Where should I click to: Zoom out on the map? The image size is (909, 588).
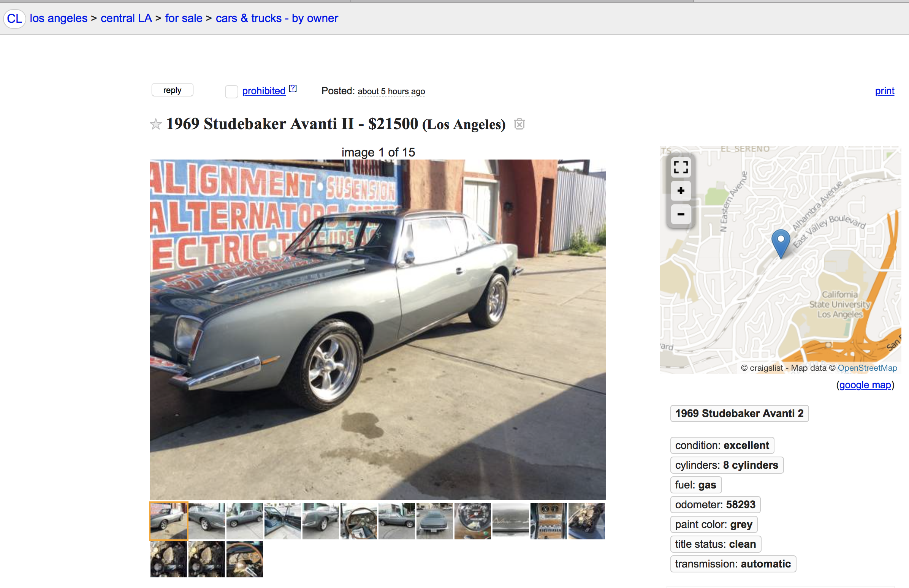(x=681, y=214)
